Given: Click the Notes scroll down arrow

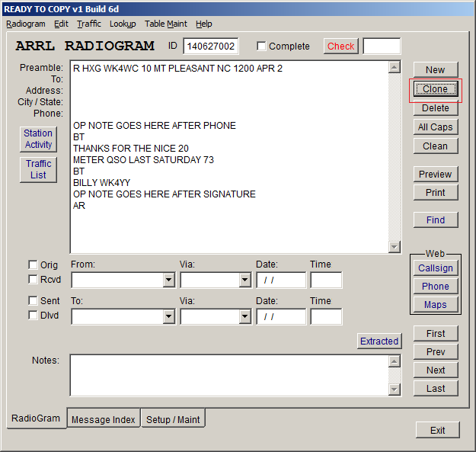Looking at the screenshot, I should 394,389.
